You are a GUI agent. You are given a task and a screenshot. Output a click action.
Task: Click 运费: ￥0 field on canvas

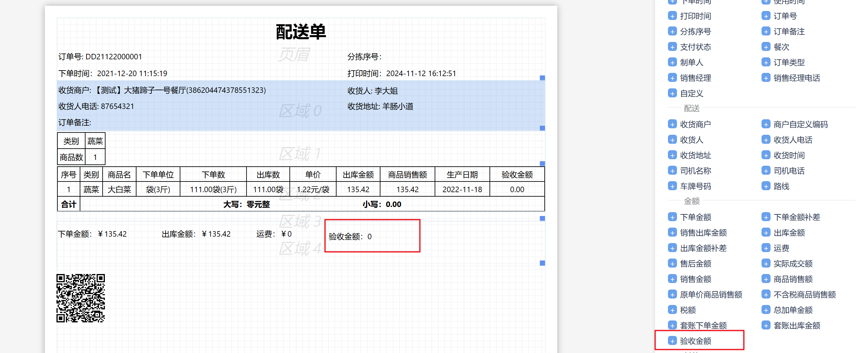click(274, 234)
